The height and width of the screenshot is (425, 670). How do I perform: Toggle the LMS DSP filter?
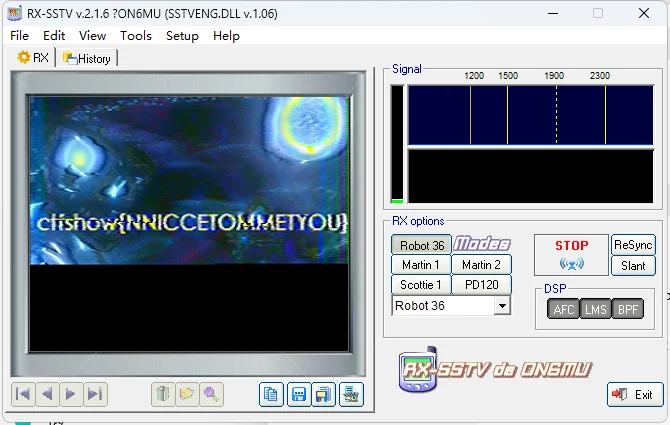tap(595, 309)
